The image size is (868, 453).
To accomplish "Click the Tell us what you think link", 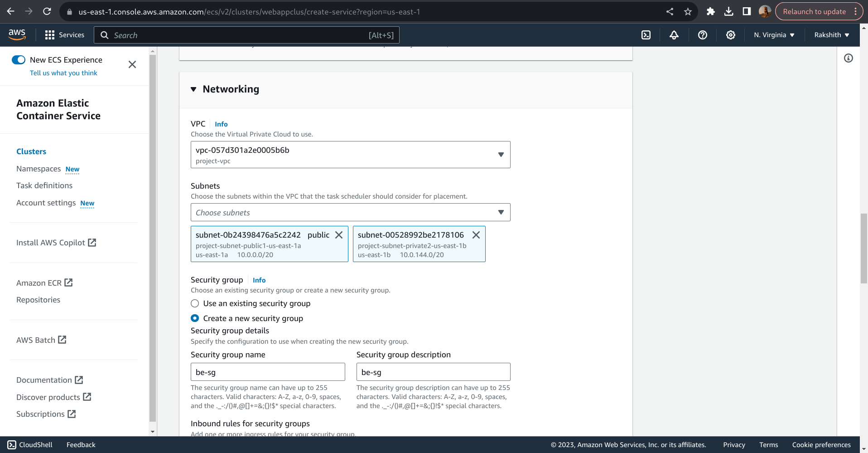I will pos(63,73).
